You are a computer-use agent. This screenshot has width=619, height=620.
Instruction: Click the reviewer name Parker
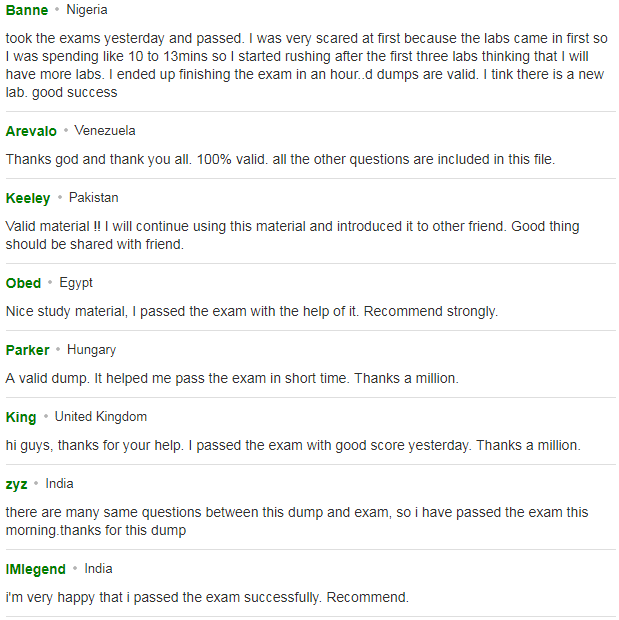pos(27,350)
